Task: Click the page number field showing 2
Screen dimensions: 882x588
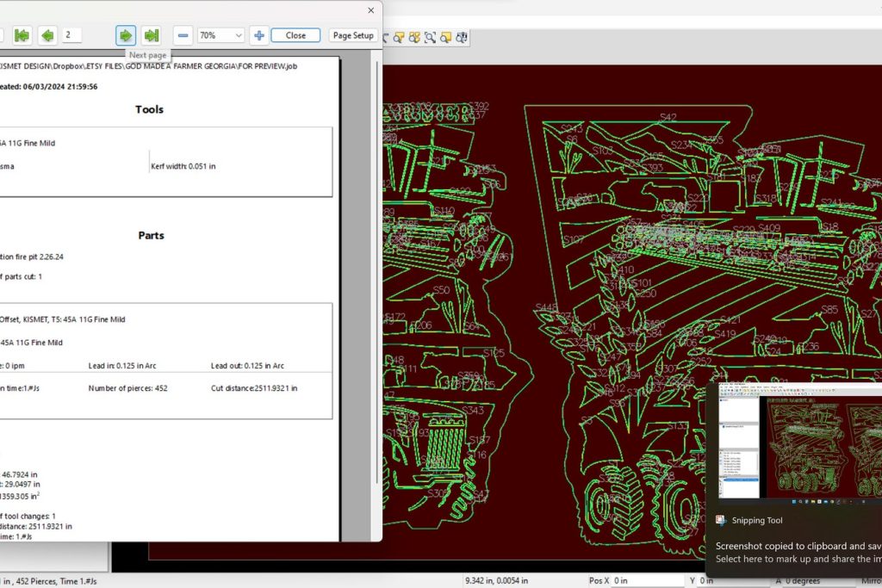Action: (x=71, y=35)
